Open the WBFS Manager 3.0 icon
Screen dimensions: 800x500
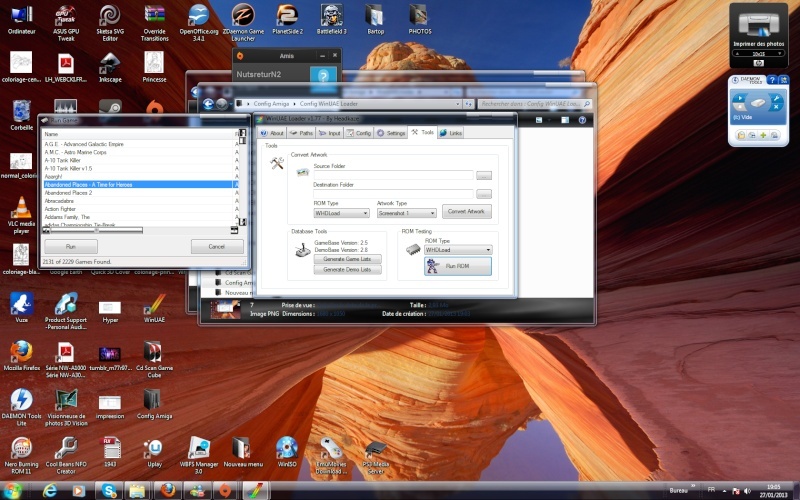(x=198, y=456)
